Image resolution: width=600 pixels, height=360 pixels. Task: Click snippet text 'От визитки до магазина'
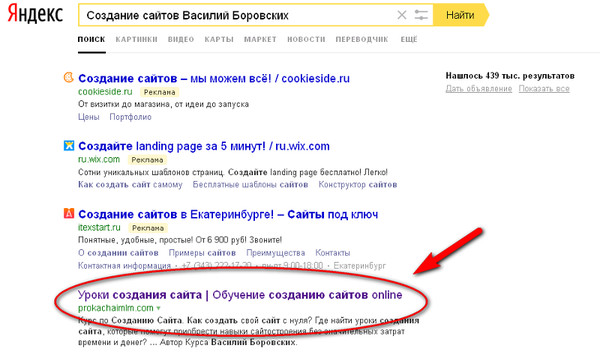click(124, 104)
